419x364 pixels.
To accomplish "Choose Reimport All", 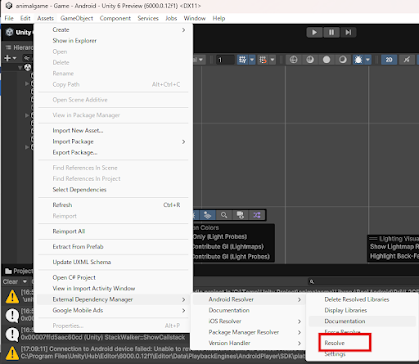I will tap(113, 231).
